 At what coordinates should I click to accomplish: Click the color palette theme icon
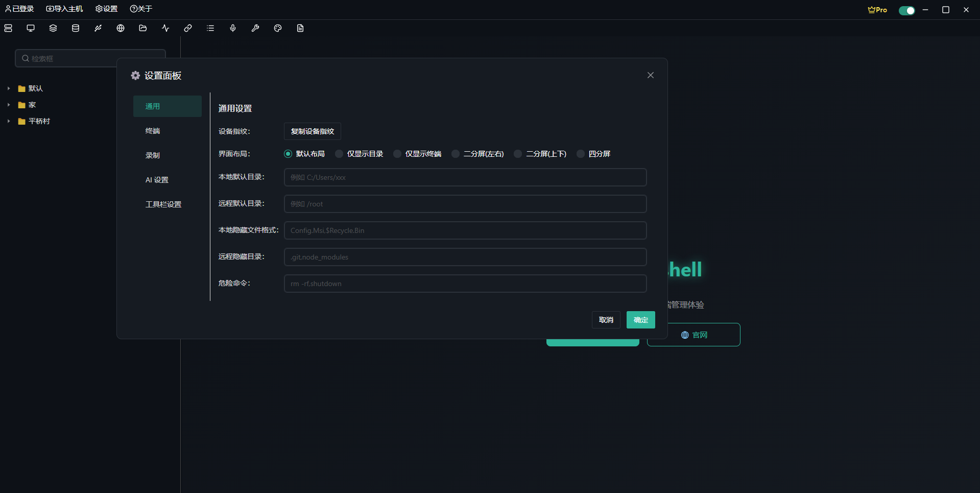coord(278,28)
